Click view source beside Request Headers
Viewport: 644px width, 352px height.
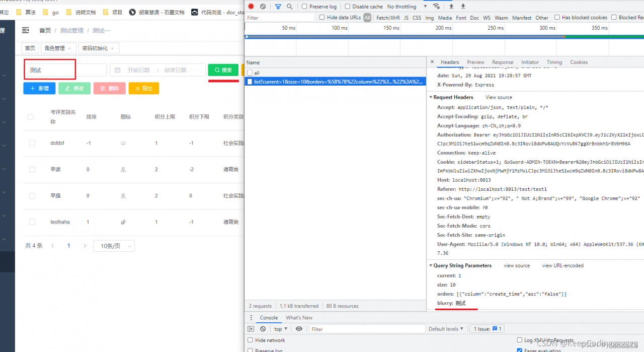[x=499, y=97]
